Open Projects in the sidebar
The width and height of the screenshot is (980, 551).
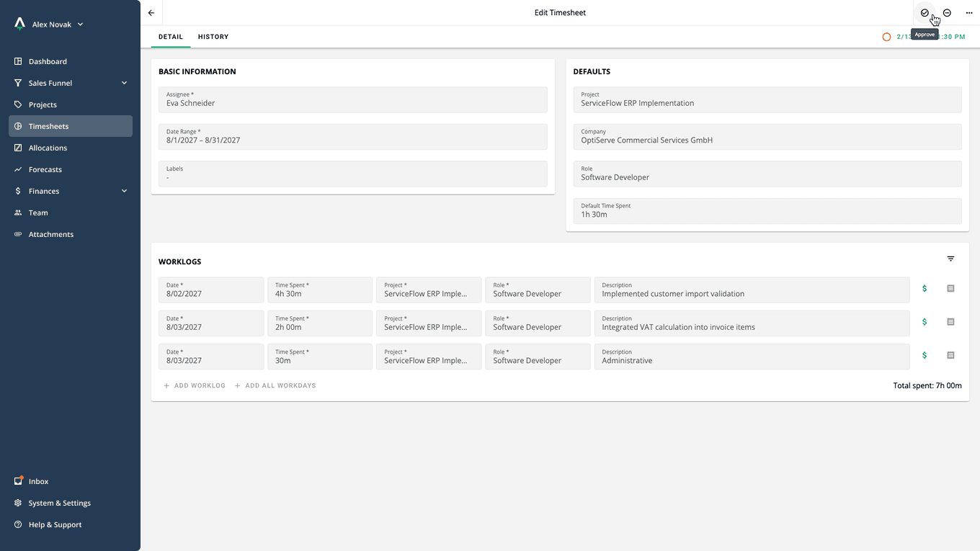coord(71,104)
